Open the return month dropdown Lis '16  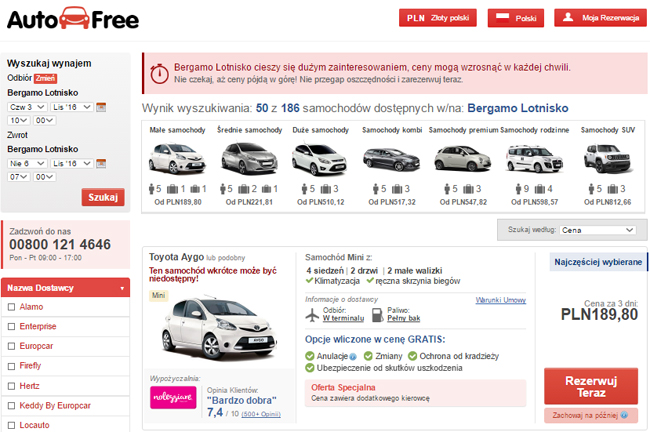point(72,163)
